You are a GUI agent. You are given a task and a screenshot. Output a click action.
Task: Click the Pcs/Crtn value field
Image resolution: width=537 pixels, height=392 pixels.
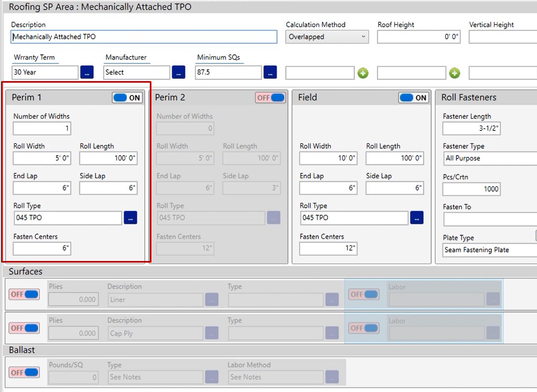[471, 189]
